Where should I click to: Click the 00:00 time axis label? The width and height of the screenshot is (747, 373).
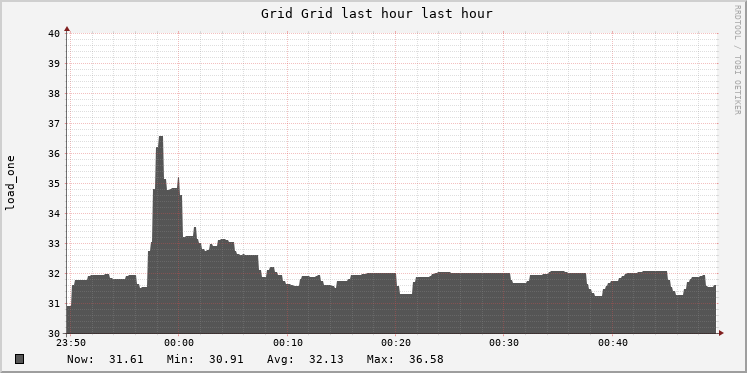tap(179, 343)
